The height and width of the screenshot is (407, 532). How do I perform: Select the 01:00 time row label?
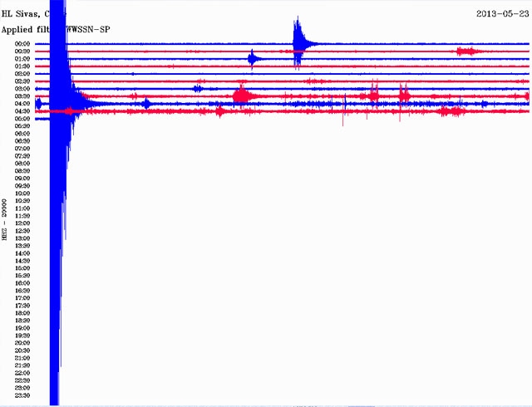tap(22, 59)
